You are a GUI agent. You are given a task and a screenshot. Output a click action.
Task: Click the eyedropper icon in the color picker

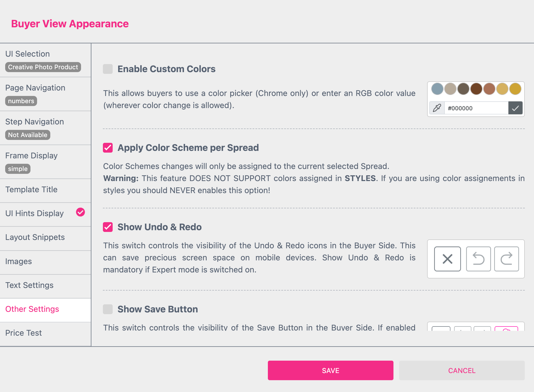coord(437,108)
